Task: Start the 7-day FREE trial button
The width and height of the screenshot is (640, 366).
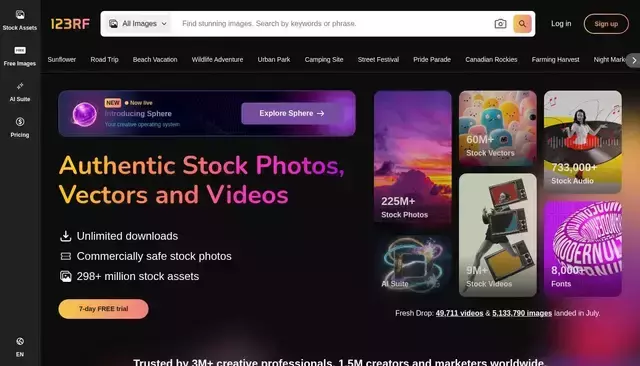Action: point(103,309)
